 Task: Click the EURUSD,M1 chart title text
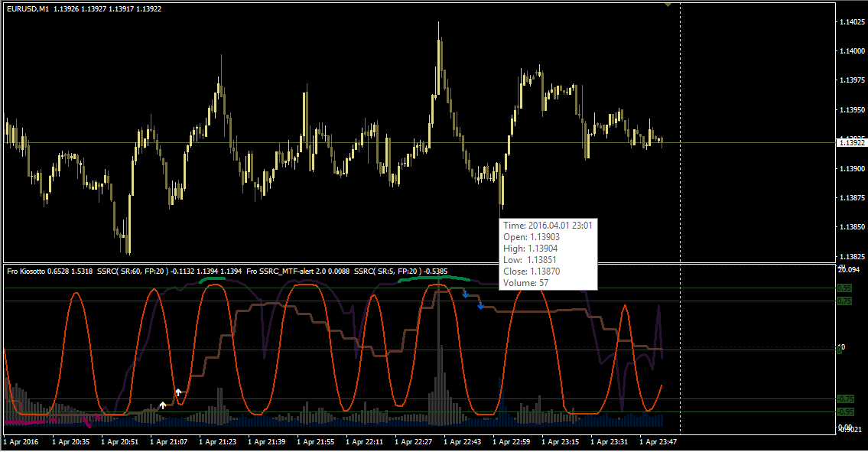(x=28, y=9)
